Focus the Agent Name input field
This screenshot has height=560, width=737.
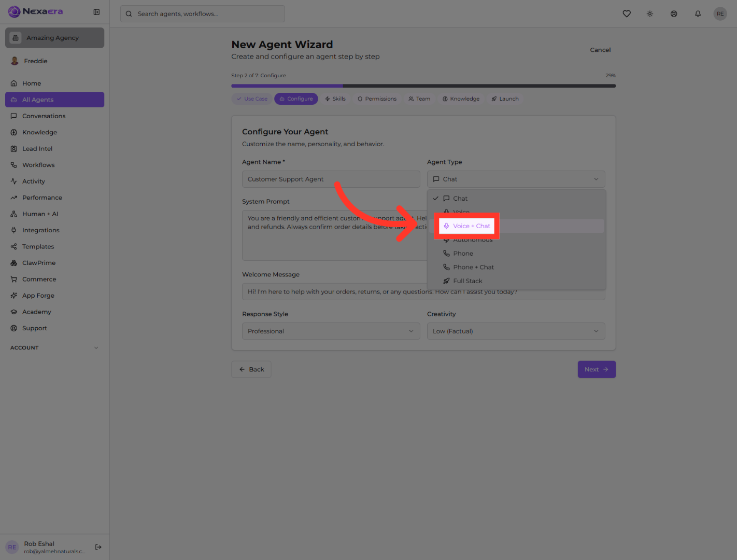tap(331, 179)
